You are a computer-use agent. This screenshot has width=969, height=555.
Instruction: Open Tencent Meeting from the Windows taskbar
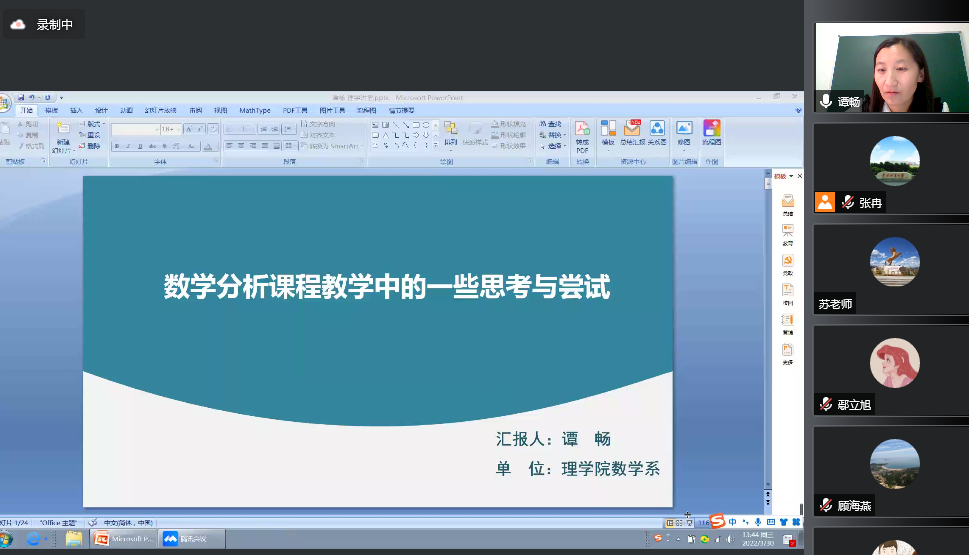click(x=191, y=539)
